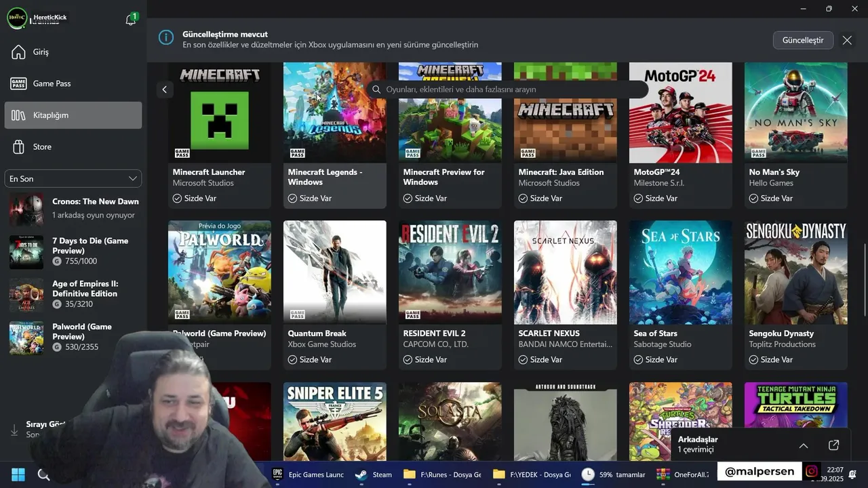Open Minecraft: Java Edition cover art
The height and width of the screenshot is (488, 868).
pyautogui.click(x=566, y=113)
